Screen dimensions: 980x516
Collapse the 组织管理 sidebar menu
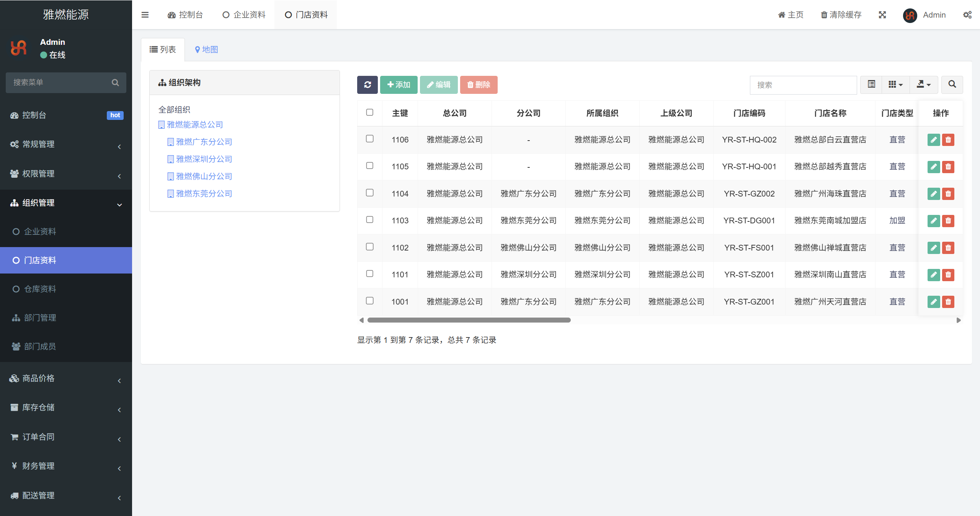(66, 203)
